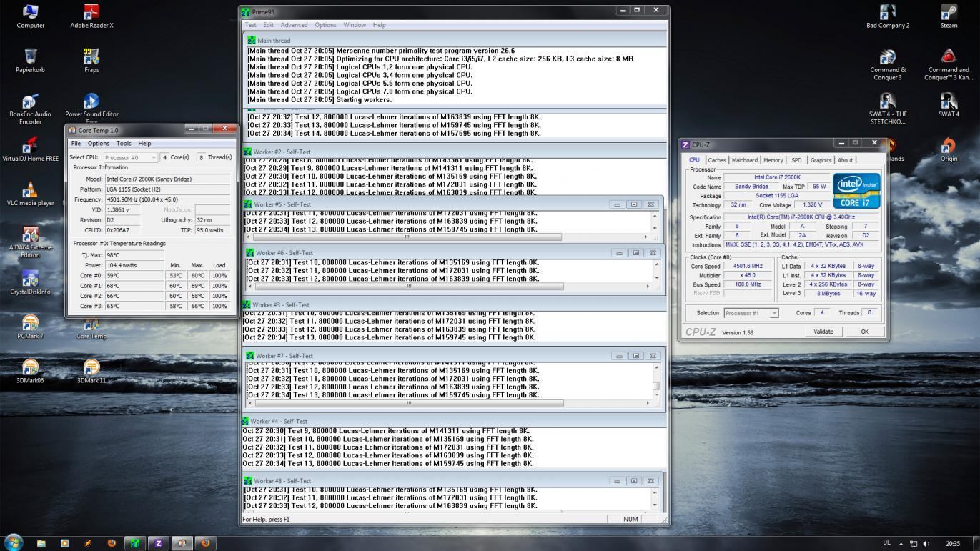Click the volume speaker tray icon
The width and height of the screenshot is (980, 551).
pos(927,544)
